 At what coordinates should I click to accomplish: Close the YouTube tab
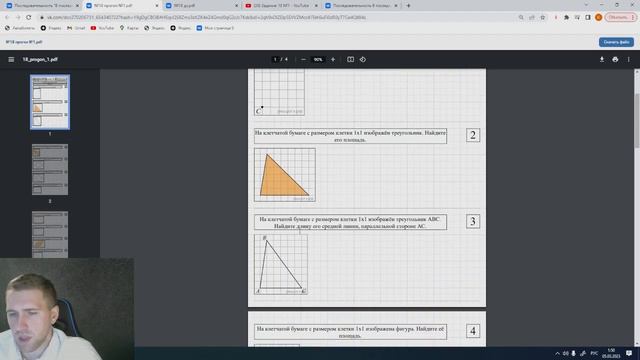(316, 6)
